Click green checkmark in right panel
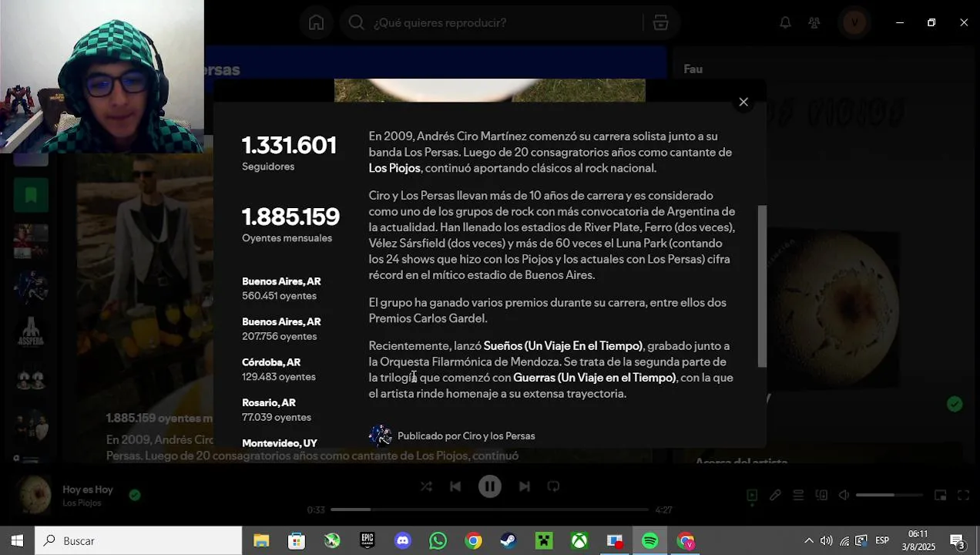Image resolution: width=980 pixels, height=555 pixels. [955, 404]
